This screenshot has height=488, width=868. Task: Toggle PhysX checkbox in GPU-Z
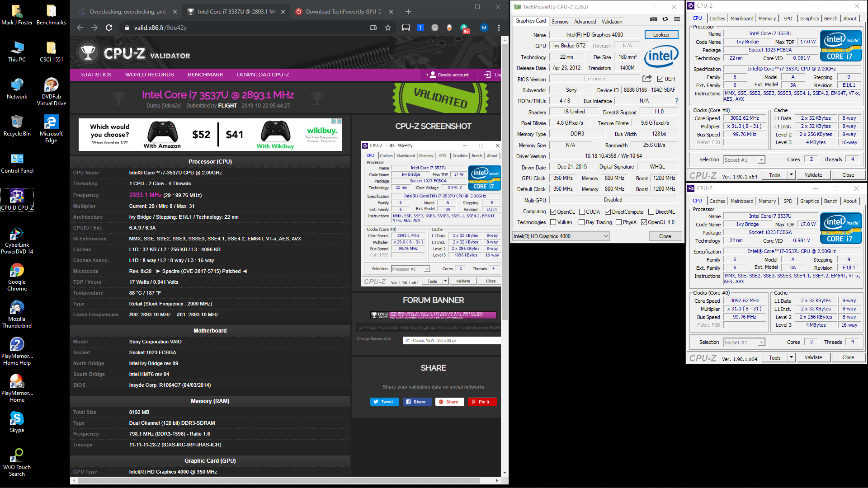click(618, 222)
